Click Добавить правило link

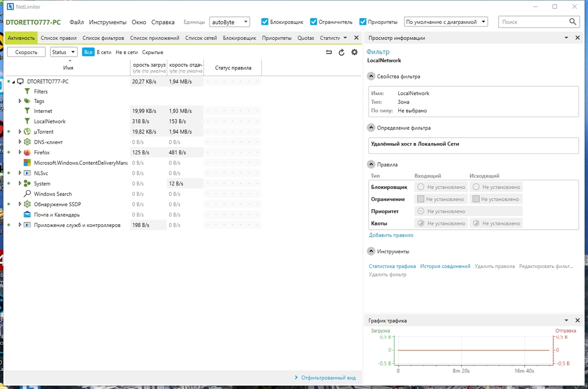coord(391,235)
